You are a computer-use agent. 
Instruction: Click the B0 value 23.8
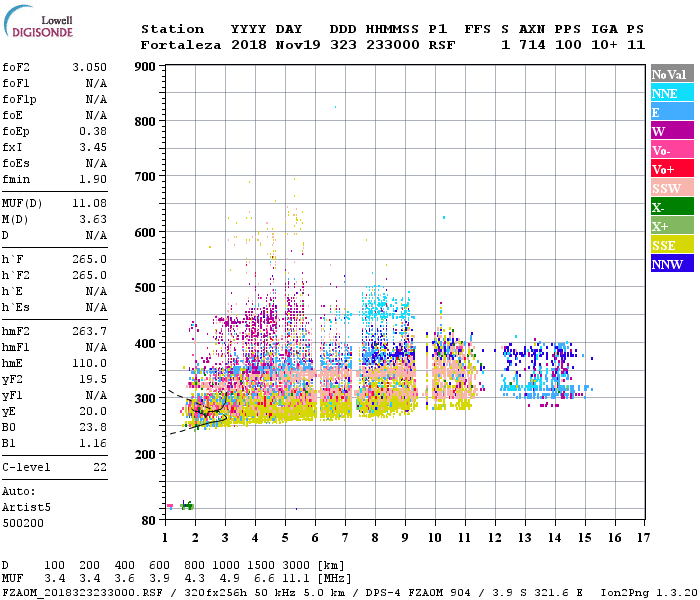point(93,427)
